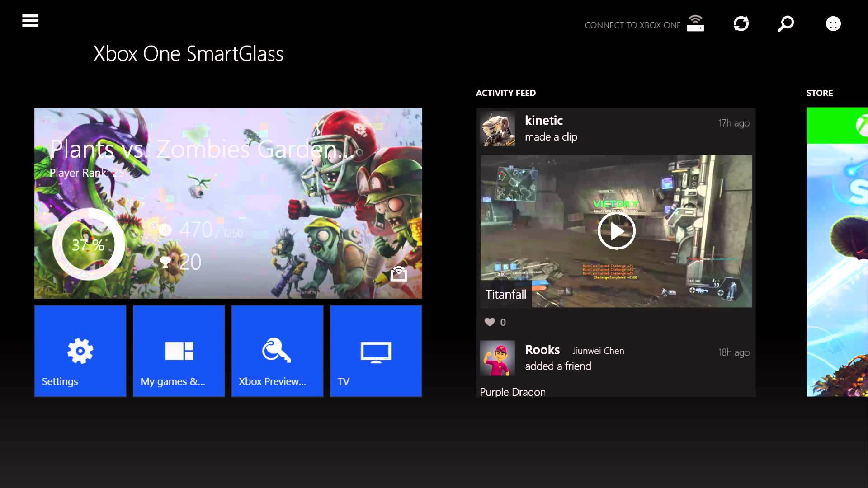Click Jiunwei Chen's name in the feed
Viewport: 868px width, 488px height.
click(x=598, y=351)
